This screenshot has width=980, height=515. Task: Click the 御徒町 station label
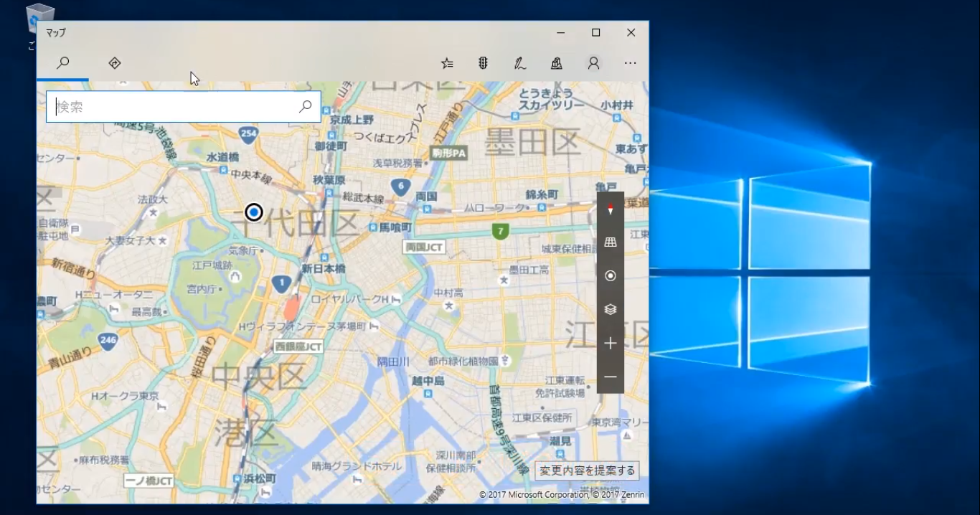331,146
